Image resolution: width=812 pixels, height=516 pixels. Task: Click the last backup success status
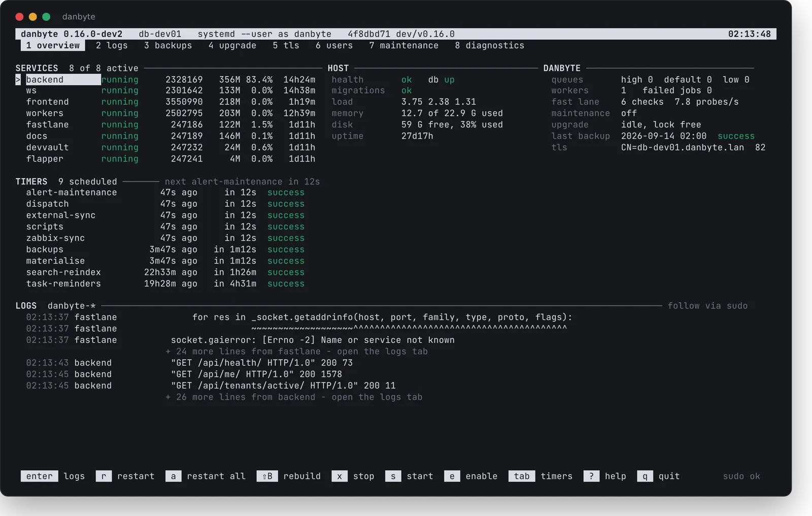736,136
